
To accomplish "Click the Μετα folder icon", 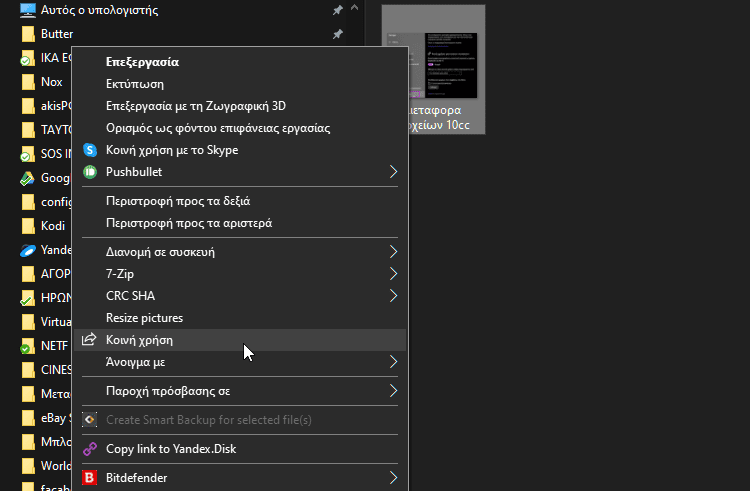I will tap(28, 394).
